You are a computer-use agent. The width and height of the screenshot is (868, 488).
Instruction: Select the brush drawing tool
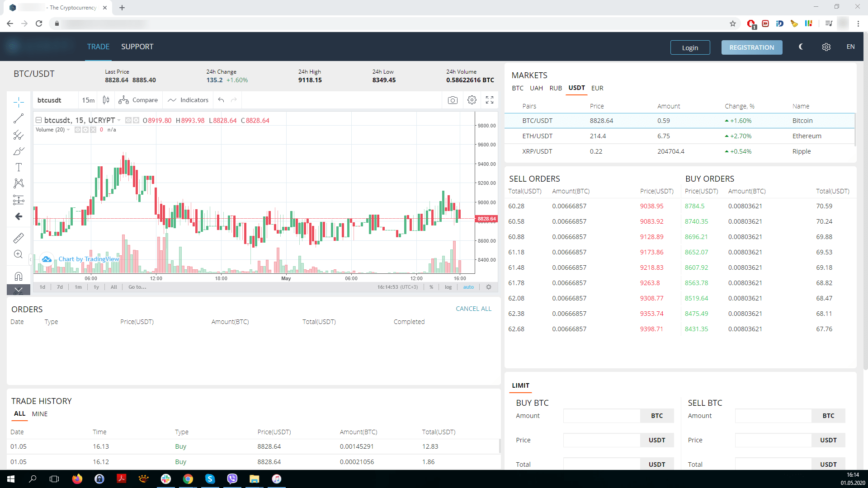click(19, 151)
